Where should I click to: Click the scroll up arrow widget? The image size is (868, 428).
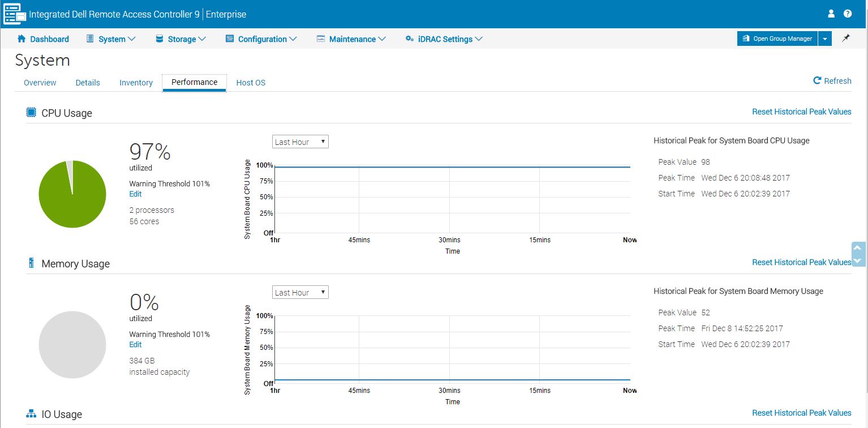click(858, 248)
